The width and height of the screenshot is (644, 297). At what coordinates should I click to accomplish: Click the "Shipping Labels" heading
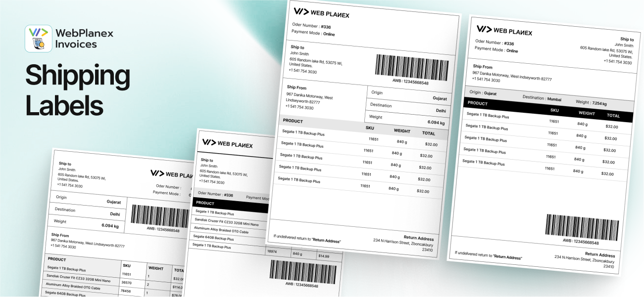[78, 90]
